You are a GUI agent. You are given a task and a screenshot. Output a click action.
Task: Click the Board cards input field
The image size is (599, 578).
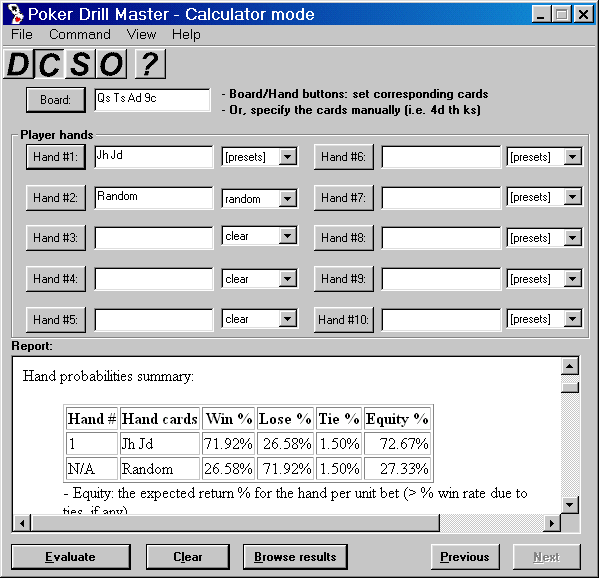[x=152, y=100]
